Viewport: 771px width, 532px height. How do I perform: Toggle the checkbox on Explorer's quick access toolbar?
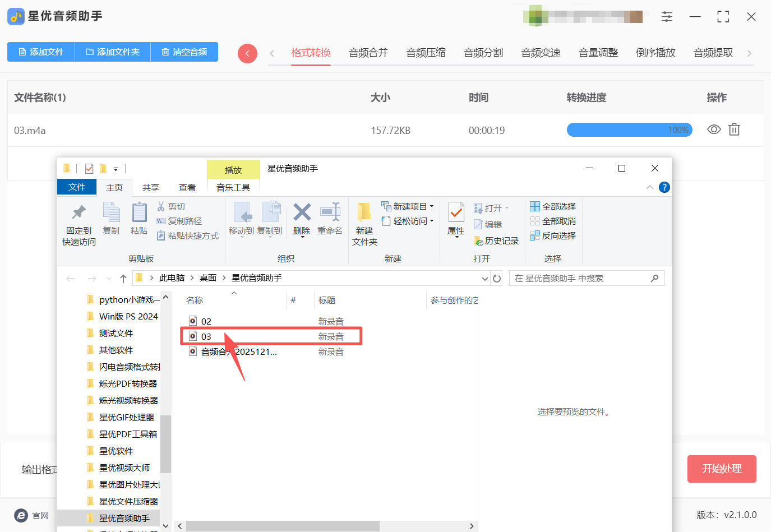(x=88, y=168)
